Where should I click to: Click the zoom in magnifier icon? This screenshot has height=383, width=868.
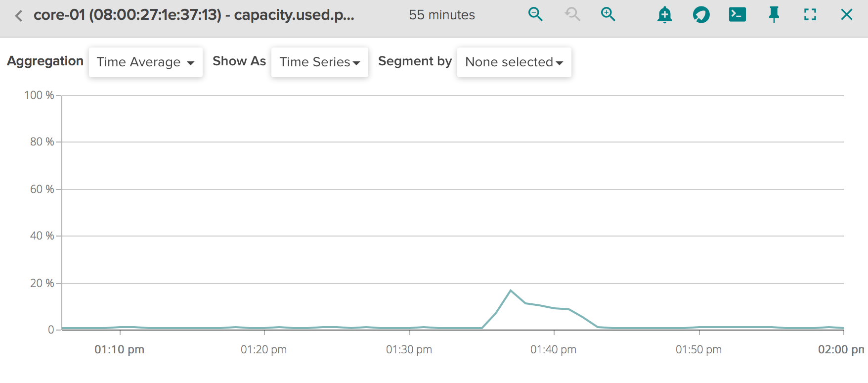608,14
